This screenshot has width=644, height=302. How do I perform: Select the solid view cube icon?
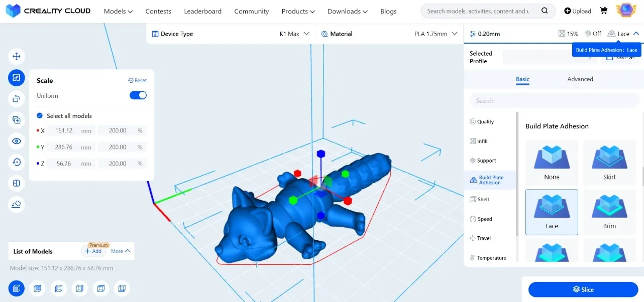pos(16,288)
